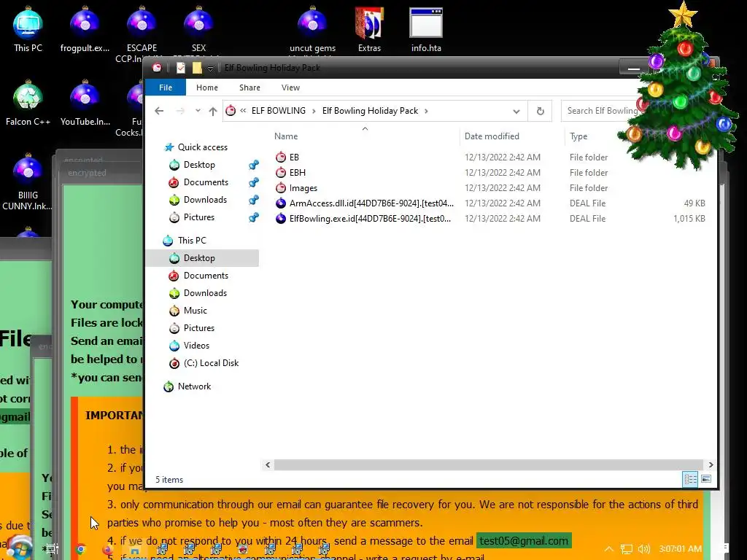
Task: Click the horizontal scrollbar thumb in file list
Action: (488, 464)
